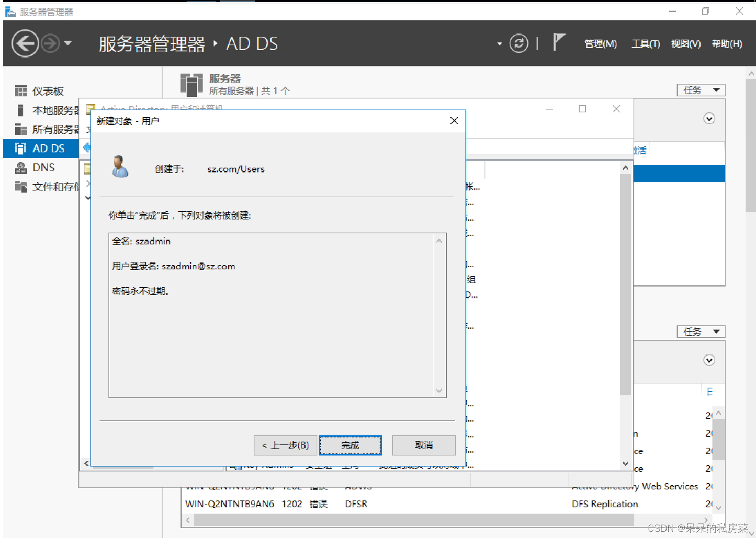Click the Server Manager back arrow
This screenshot has height=538, width=756.
click(25, 43)
